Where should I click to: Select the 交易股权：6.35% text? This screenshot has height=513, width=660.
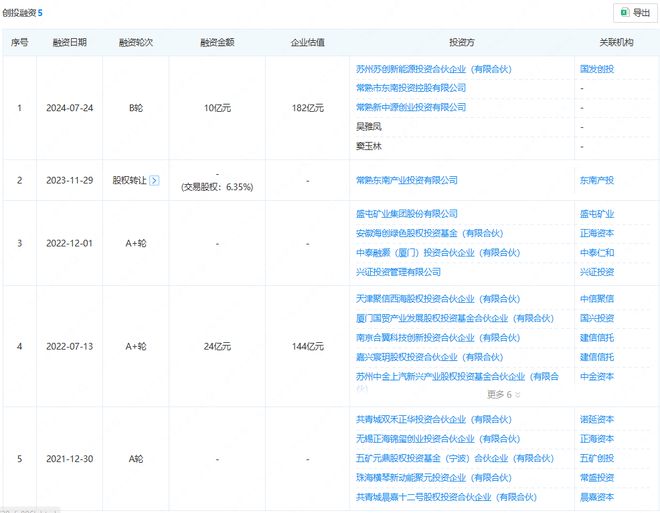tap(217, 187)
